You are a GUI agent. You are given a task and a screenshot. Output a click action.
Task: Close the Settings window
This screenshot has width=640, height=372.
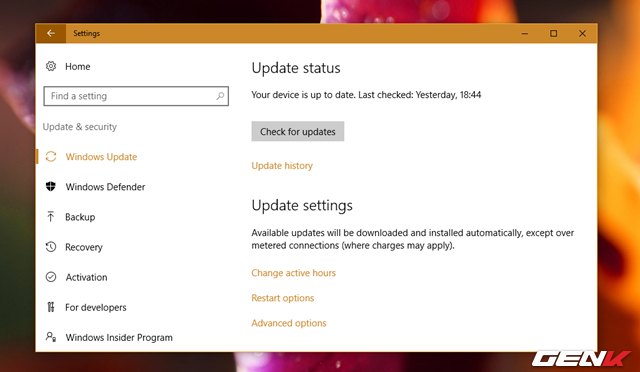(x=582, y=33)
